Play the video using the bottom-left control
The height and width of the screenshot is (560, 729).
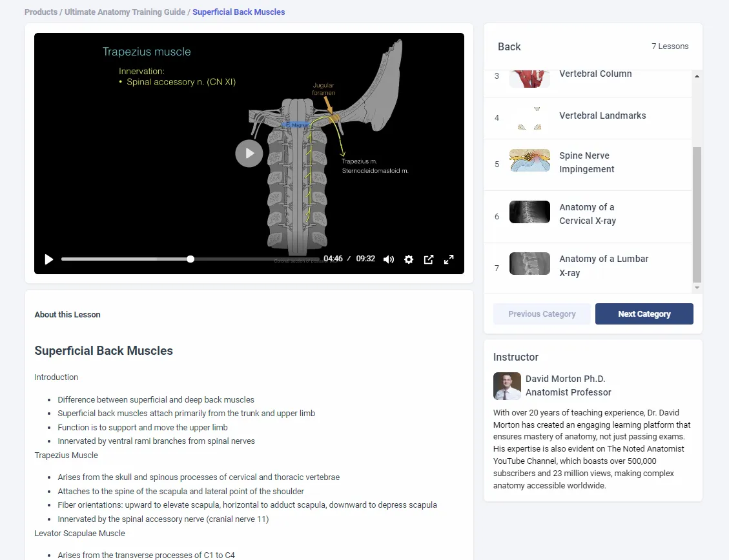coord(48,259)
